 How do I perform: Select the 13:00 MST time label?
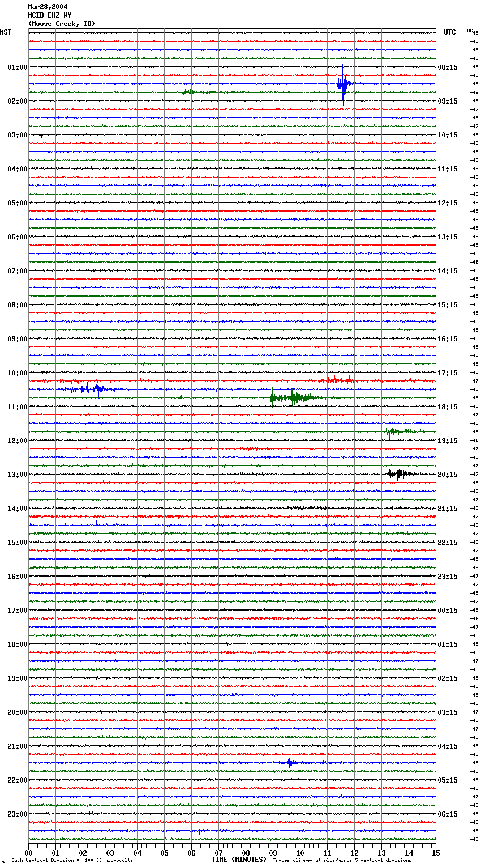(18, 475)
